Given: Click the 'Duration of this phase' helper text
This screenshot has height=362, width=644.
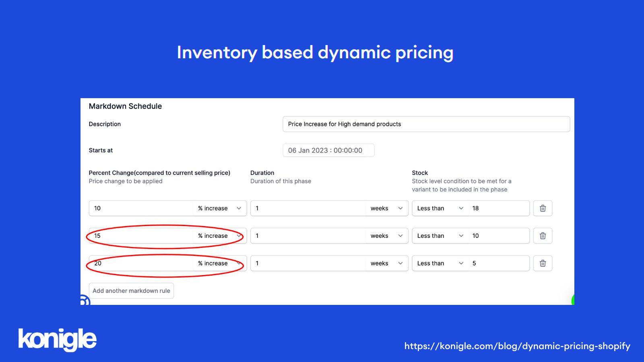Looking at the screenshot, I should coord(281,181).
